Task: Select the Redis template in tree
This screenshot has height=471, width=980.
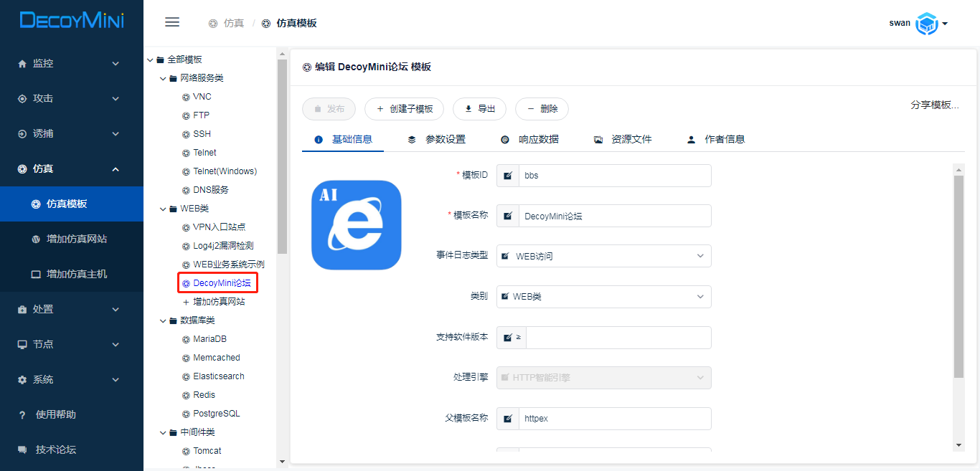Action: (204, 395)
